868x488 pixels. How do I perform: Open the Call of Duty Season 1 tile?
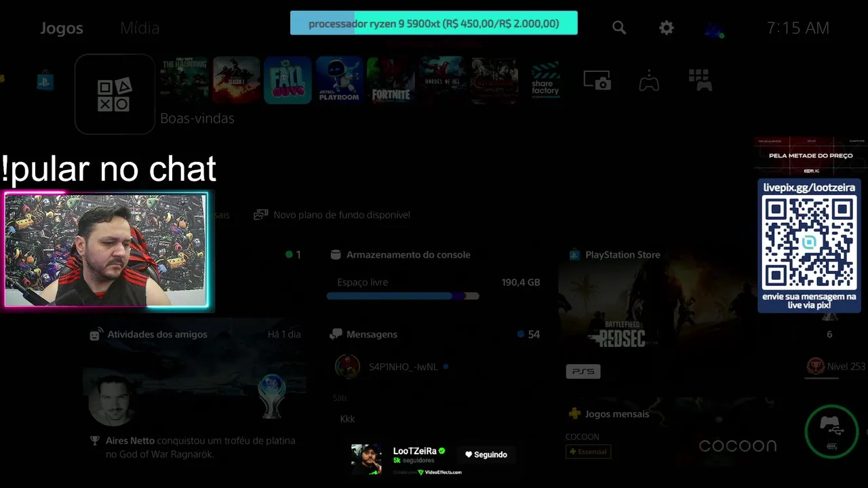(236, 81)
